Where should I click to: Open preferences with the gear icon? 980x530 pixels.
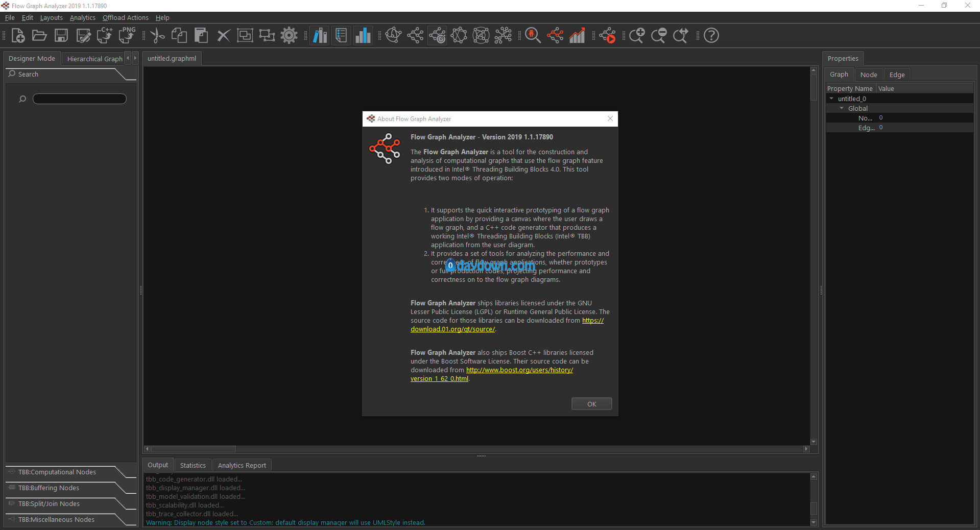point(289,36)
